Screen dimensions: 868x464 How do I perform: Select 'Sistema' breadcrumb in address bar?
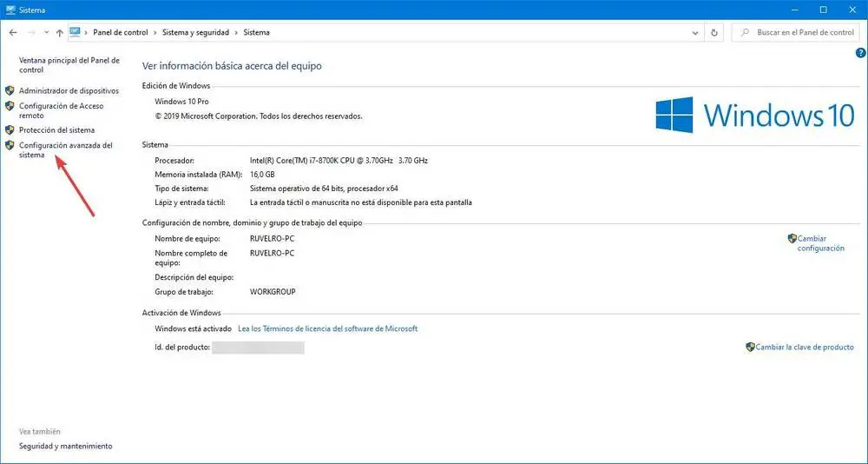[256, 33]
